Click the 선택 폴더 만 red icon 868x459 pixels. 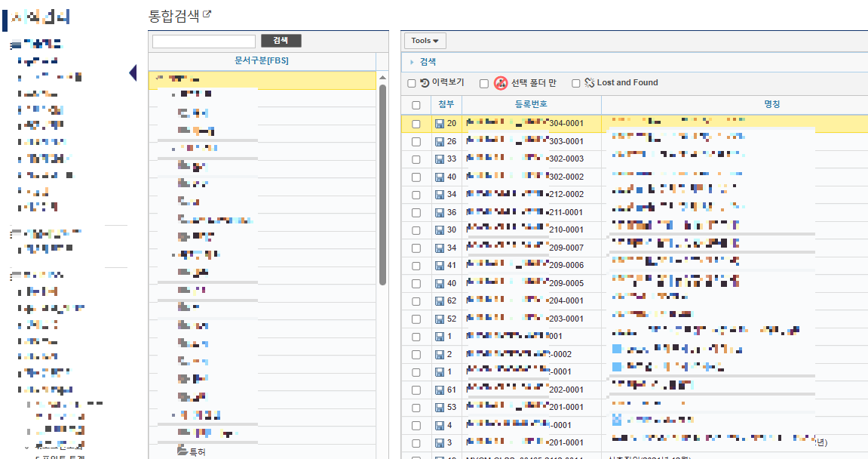pos(501,83)
